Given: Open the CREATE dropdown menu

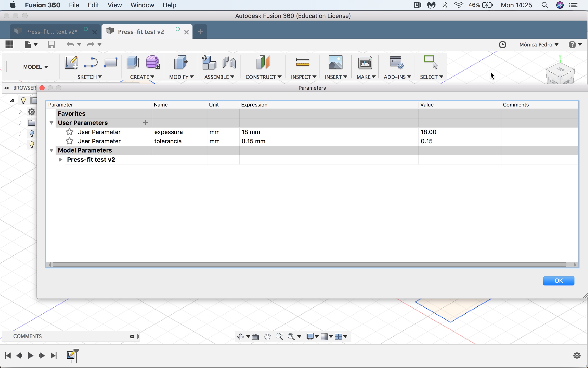Looking at the screenshot, I should point(142,77).
